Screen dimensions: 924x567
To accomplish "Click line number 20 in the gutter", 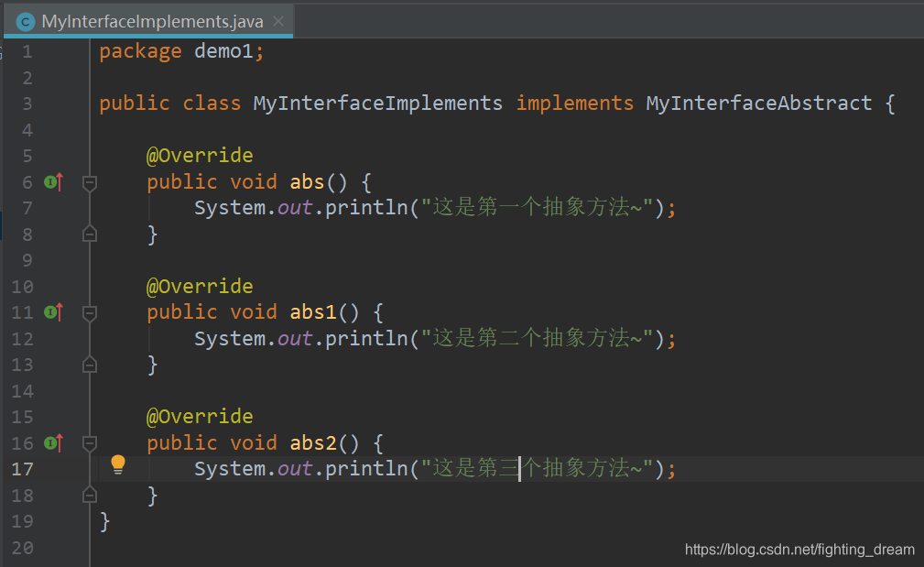I will [22, 548].
